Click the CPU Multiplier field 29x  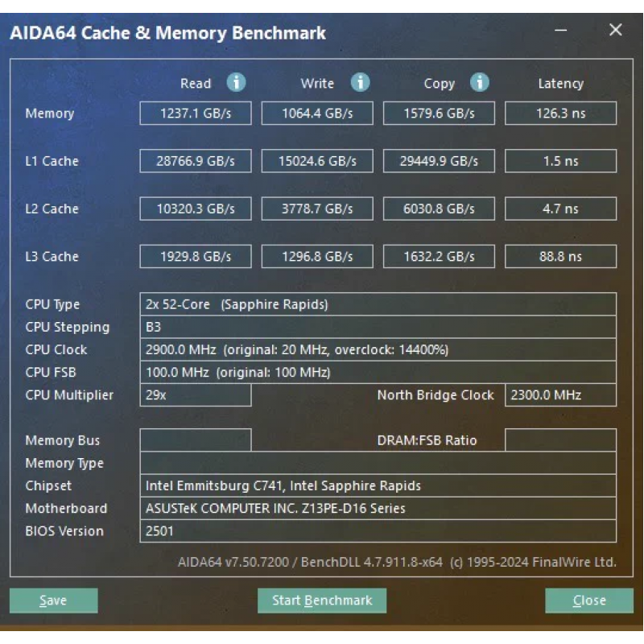pos(196,395)
